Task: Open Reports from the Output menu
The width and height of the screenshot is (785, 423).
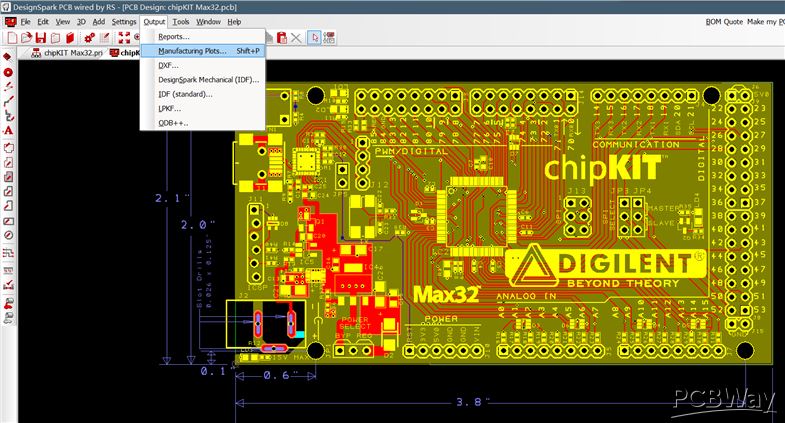Action: coord(173,36)
